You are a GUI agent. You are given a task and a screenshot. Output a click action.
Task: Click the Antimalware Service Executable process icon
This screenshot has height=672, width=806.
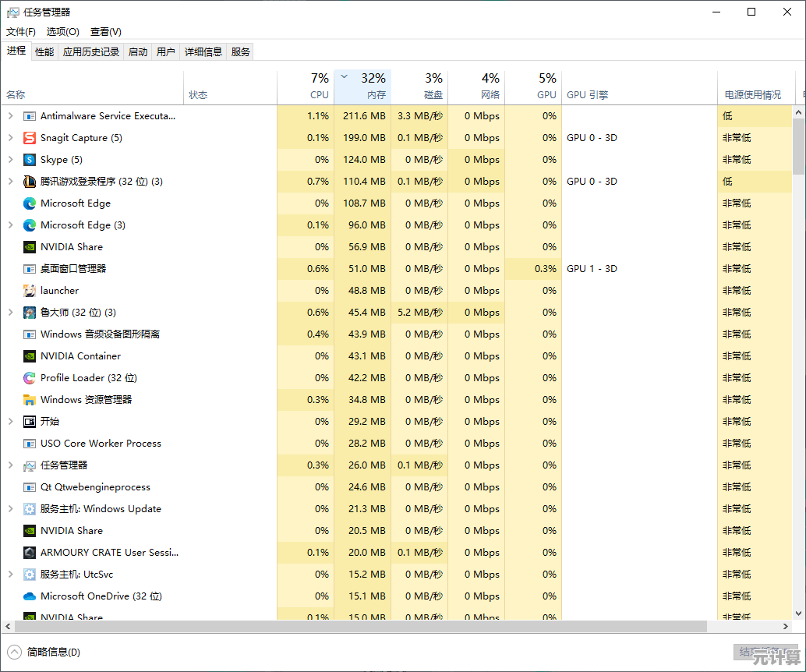pos(30,116)
